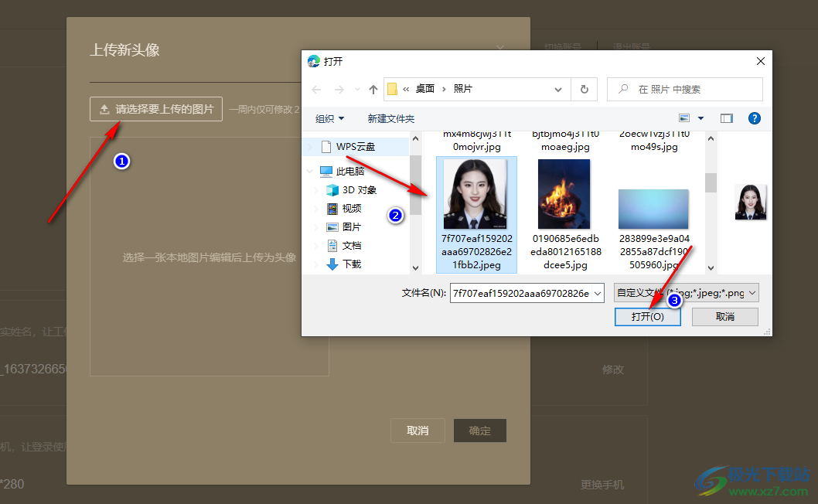The height and width of the screenshot is (504, 818).
Task: Click the change view icon
Action: click(x=684, y=118)
